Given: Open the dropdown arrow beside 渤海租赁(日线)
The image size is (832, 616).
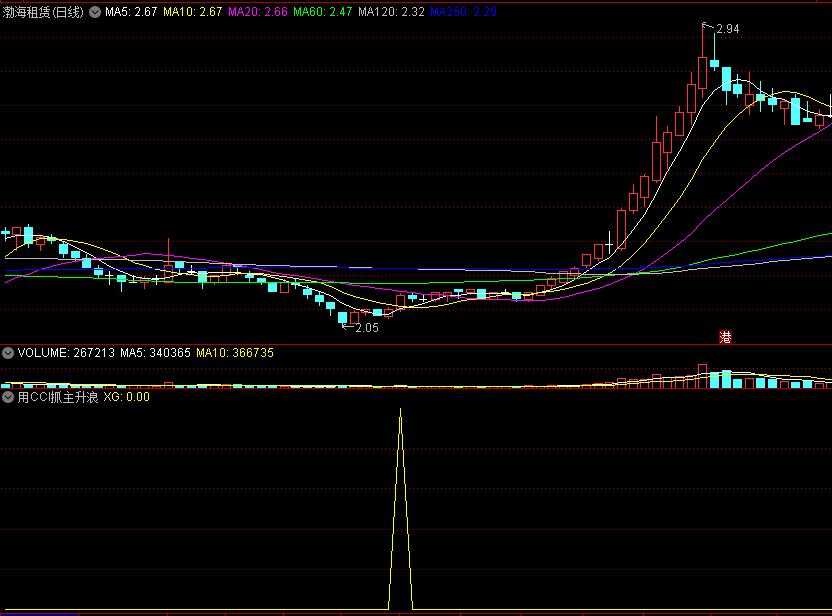Looking at the screenshot, I should pos(95,12).
